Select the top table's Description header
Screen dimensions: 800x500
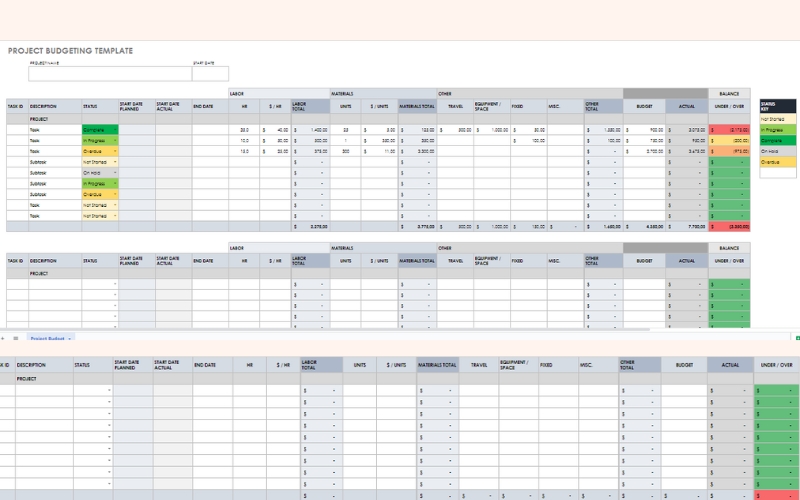pyautogui.click(x=55, y=106)
